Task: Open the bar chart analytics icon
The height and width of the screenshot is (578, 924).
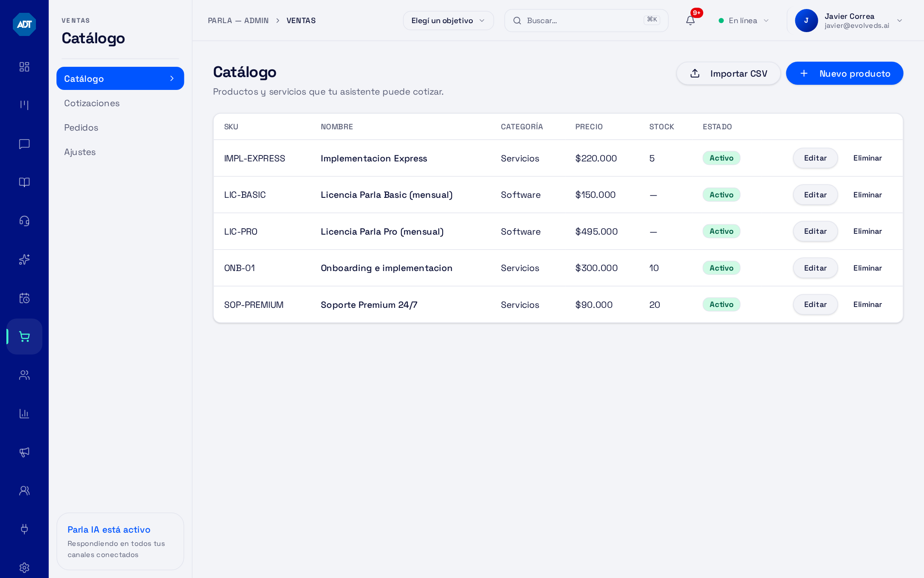Action: (24, 414)
